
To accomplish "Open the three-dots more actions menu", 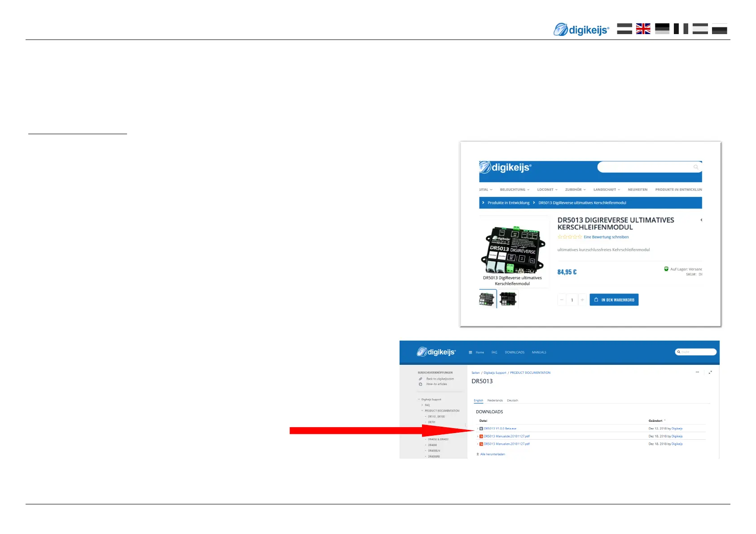I will coord(697,372).
